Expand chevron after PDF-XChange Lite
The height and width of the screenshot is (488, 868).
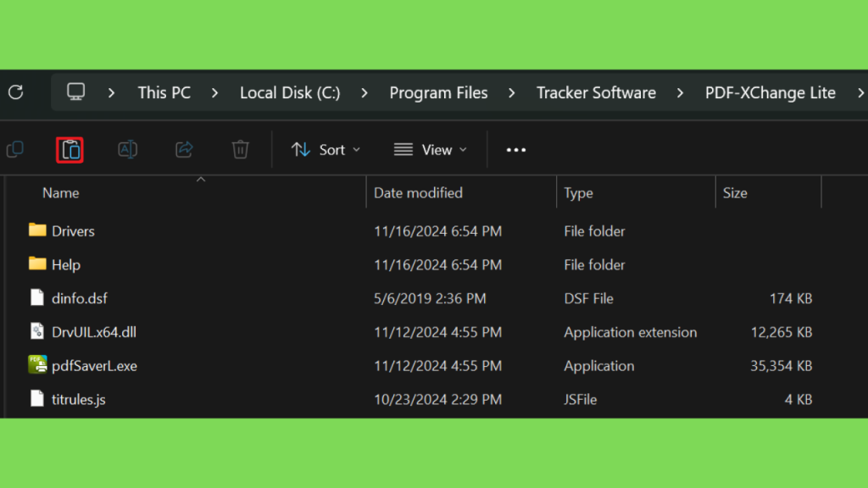tap(861, 92)
